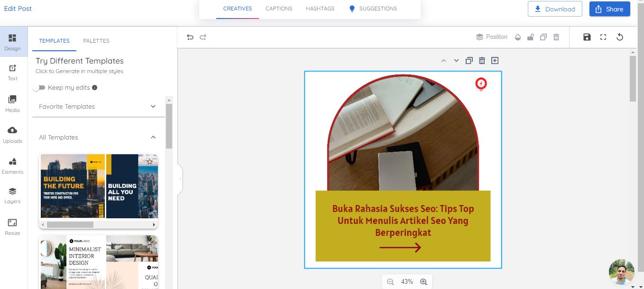
Task: Open the Elements panel
Action: tap(13, 166)
